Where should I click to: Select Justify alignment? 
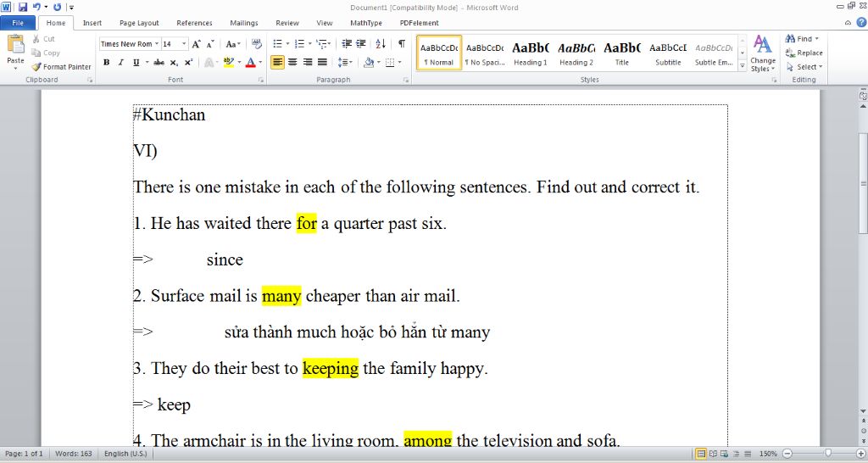coord(322,63)
